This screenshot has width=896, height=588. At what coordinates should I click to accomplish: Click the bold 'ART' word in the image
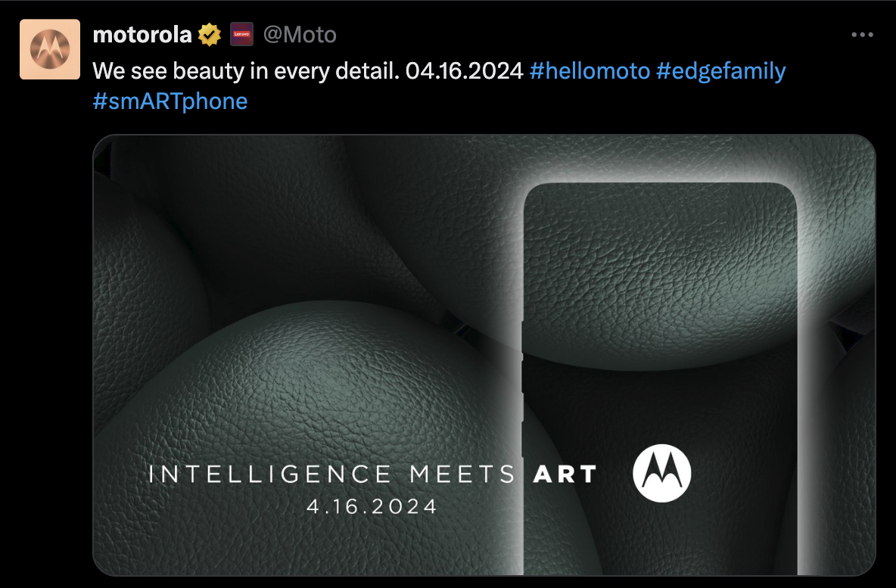point(565,474)
